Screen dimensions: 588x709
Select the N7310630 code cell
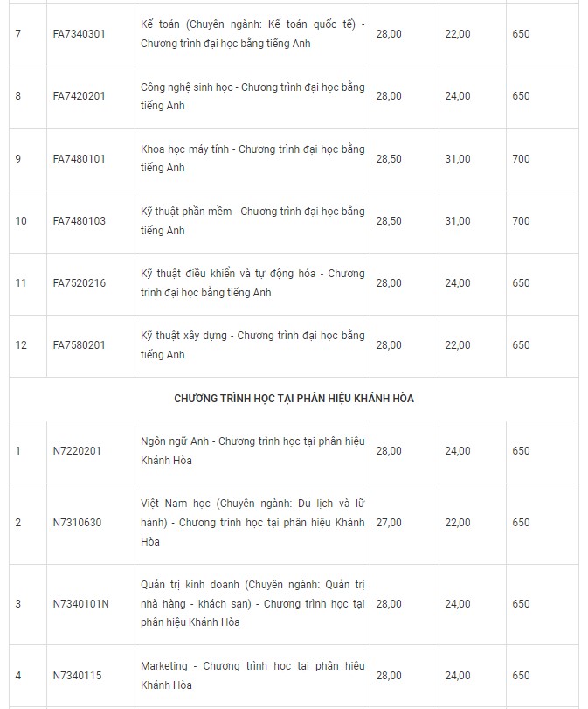(77, 523)
